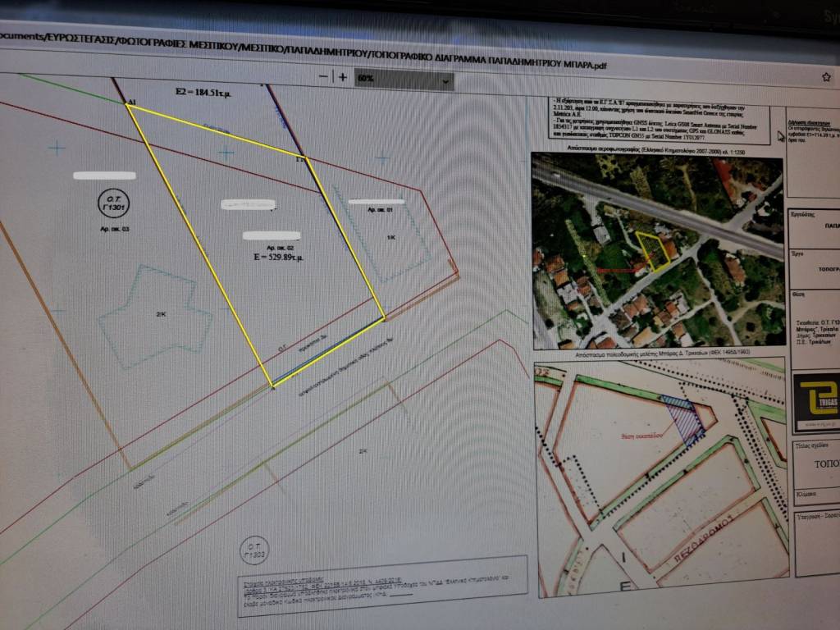Bookmark this page with the star icon

tap(826, 76)
